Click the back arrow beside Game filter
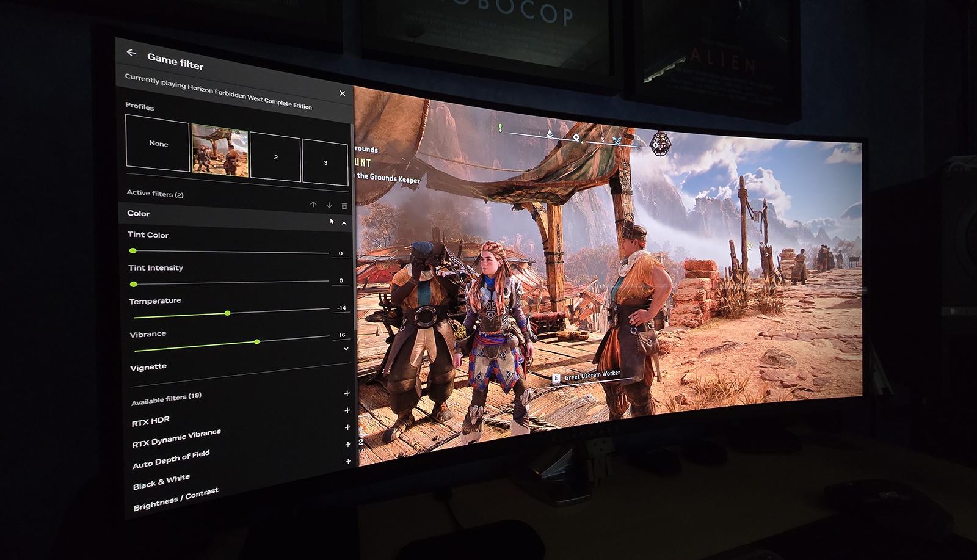This screenshot has height=560, width=977. point(131,53)
